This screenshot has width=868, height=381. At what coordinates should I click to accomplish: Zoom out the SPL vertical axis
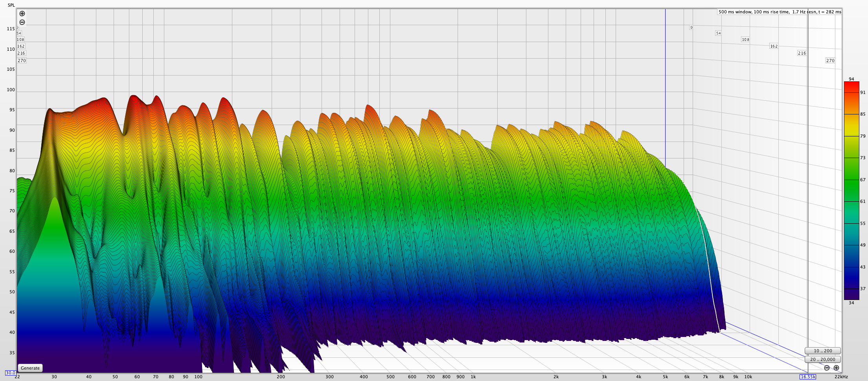[22, 22]
